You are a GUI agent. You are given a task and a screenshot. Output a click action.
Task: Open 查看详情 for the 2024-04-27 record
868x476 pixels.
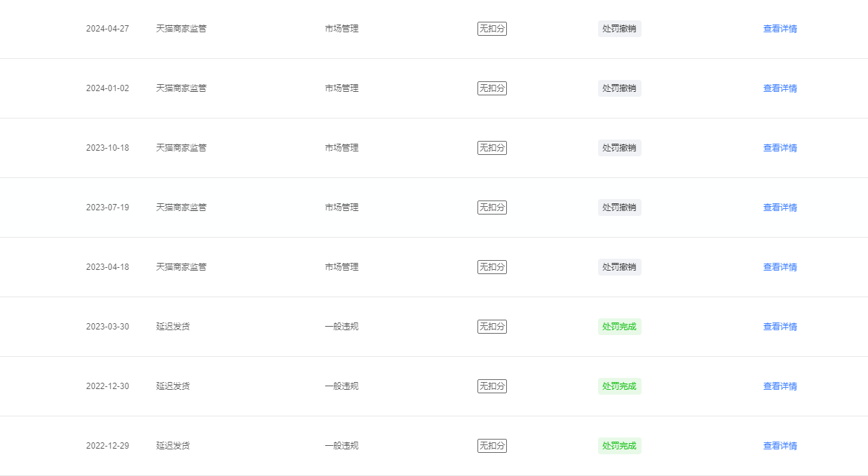click(x=780, y=29)
